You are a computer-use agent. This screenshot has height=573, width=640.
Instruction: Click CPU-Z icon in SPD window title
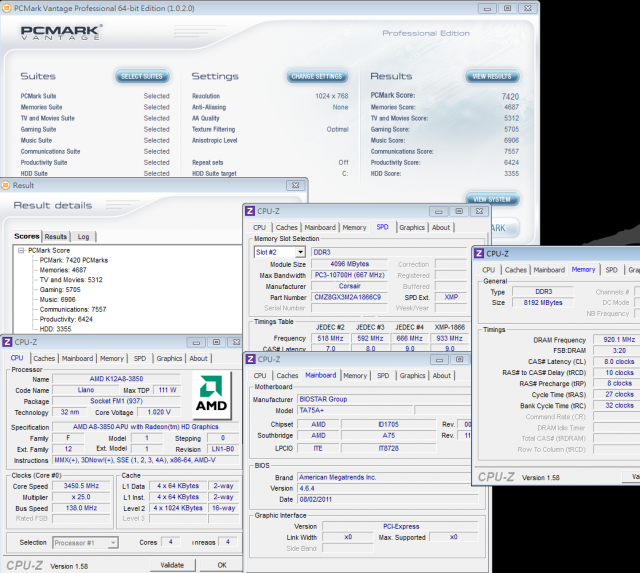coord(250,211)
